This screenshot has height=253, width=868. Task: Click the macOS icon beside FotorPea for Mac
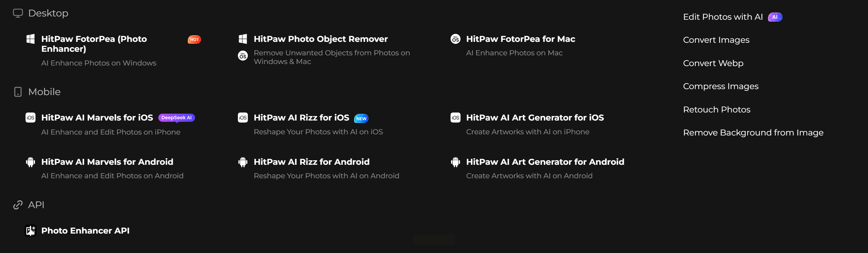pos(455,39)
